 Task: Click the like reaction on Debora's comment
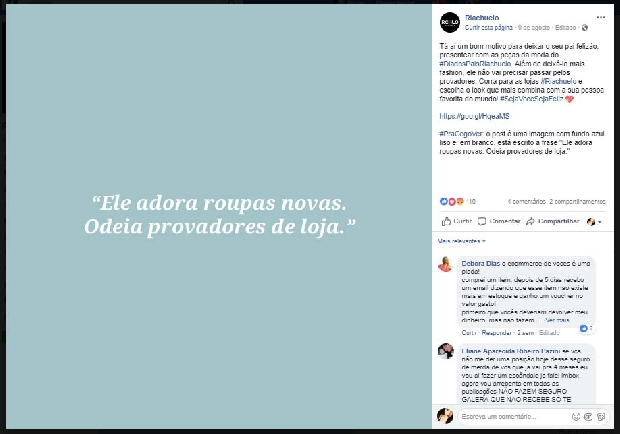click(586, 328)
